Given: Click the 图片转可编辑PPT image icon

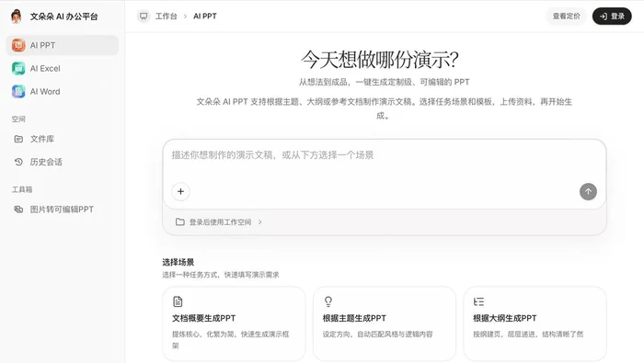Looking at the screenshot, I should coord(18,210).
